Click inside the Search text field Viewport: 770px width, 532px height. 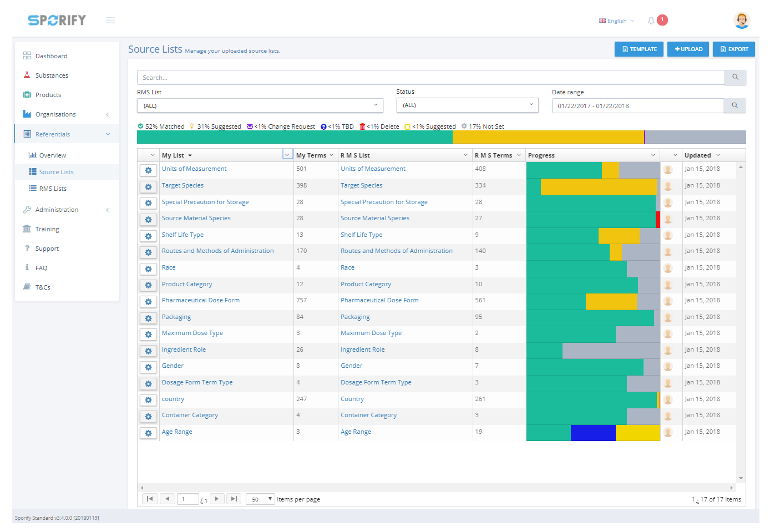pyautogui.click(x=388, y=77)
